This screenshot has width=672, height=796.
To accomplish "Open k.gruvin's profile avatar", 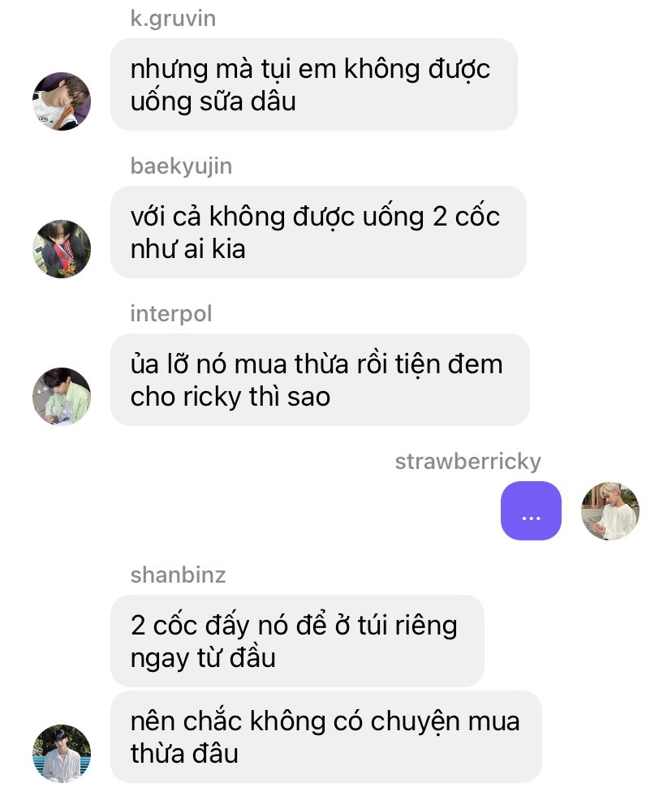I will [62, 101].
